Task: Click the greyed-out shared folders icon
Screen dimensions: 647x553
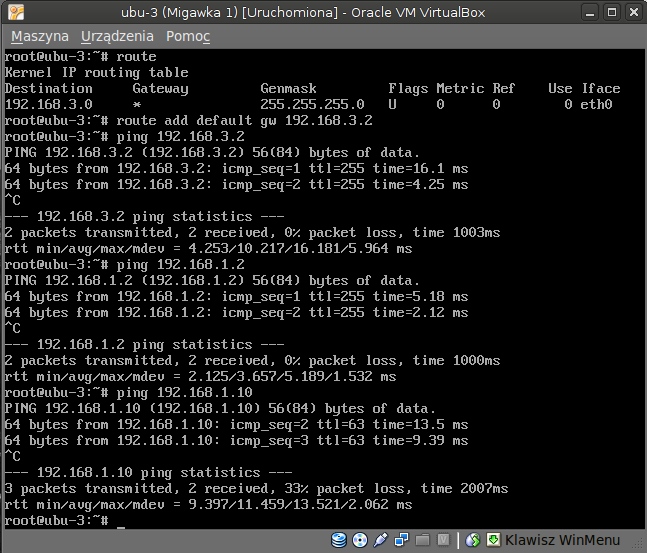Action: tap(421, 541)
